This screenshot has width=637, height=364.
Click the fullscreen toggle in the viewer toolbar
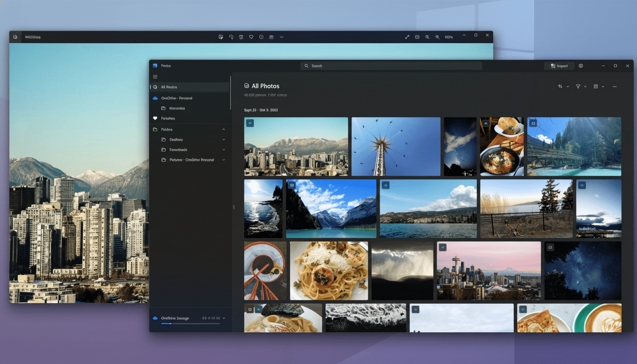[x=407, y=36]
